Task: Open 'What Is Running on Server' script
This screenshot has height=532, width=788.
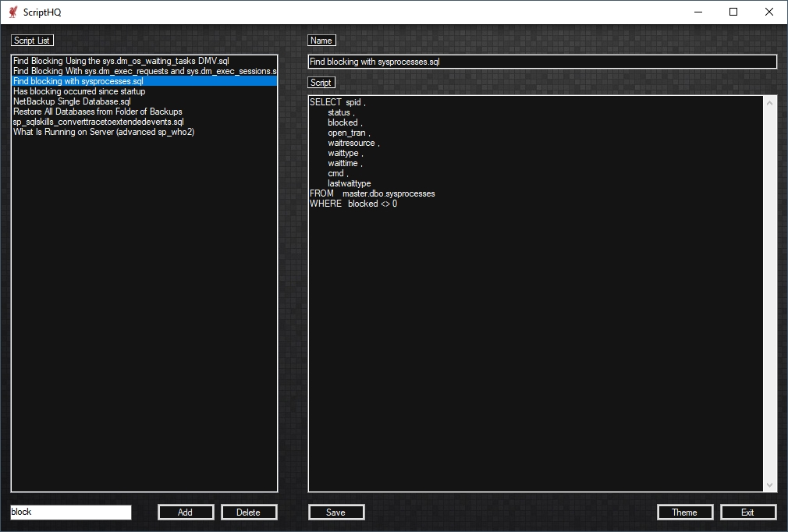Action: (x=104, y=132)
